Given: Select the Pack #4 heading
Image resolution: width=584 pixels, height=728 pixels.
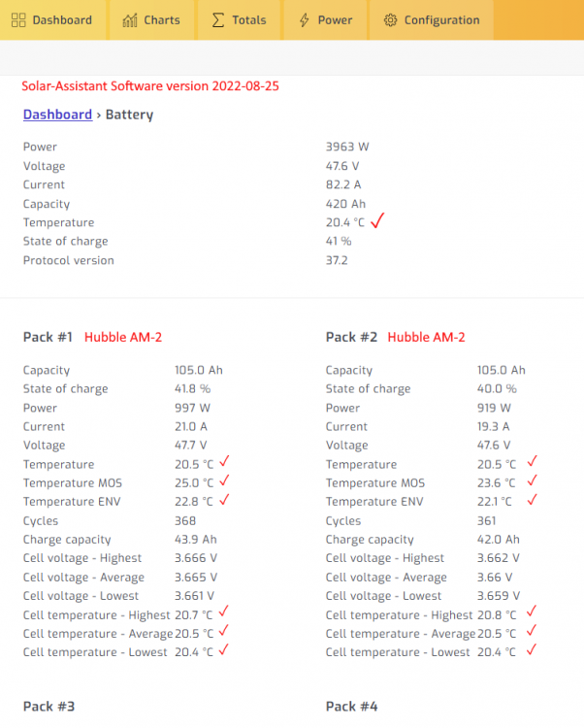Looking at the screenshot, I should pyautogui.click(x=351, y=707).
